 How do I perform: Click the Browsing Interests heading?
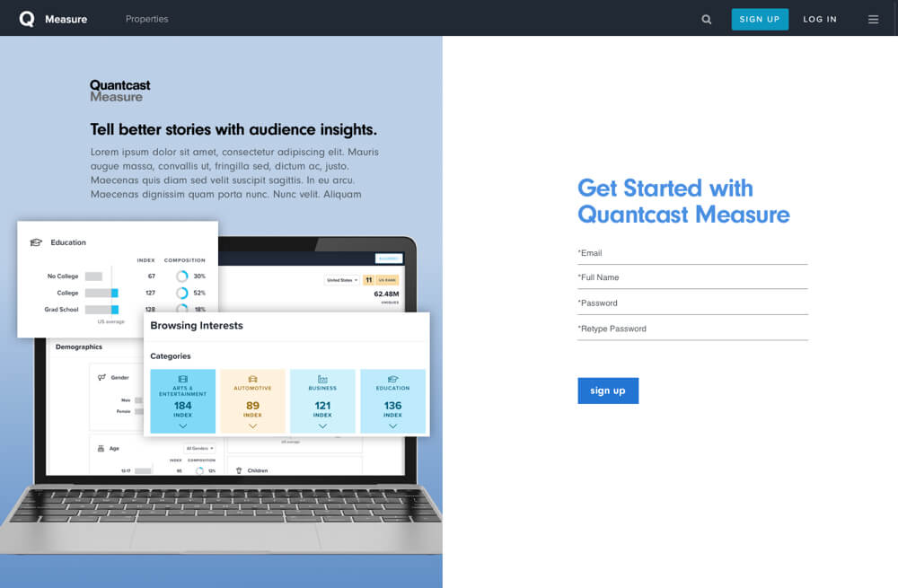pyautogui.click(x=197, y=325)
